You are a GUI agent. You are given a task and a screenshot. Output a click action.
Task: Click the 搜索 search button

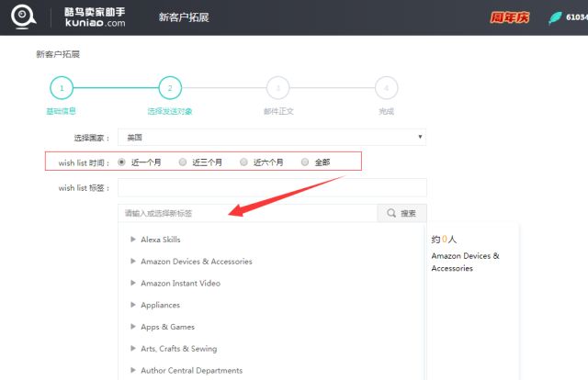[402, 213]
